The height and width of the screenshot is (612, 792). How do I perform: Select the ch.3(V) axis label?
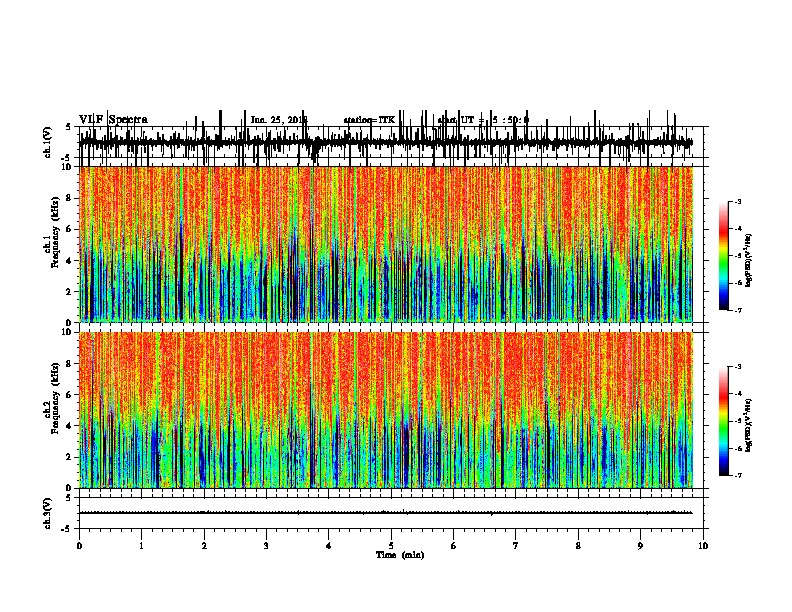(48, 513)
